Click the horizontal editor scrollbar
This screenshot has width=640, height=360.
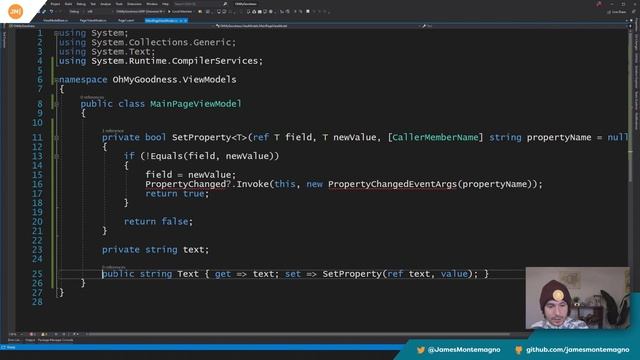pos(298,334)
